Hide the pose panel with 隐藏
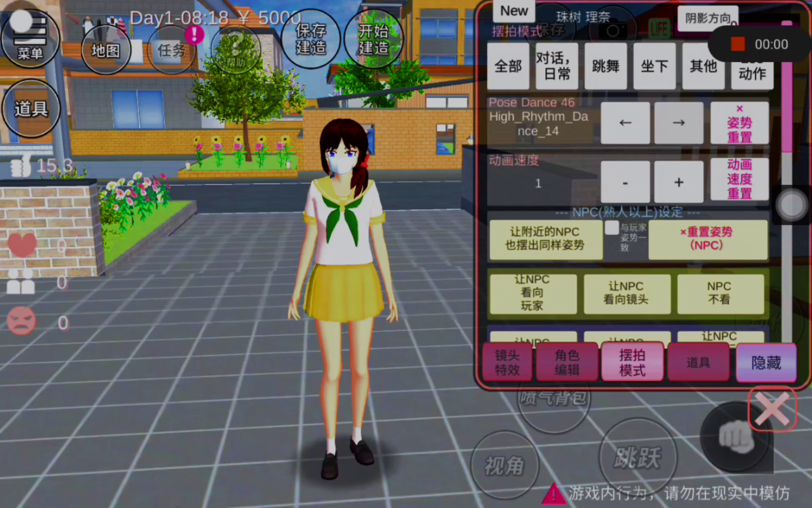Viewport: 812px width, 508px height. pyautogui.click(x=766, y=362)
